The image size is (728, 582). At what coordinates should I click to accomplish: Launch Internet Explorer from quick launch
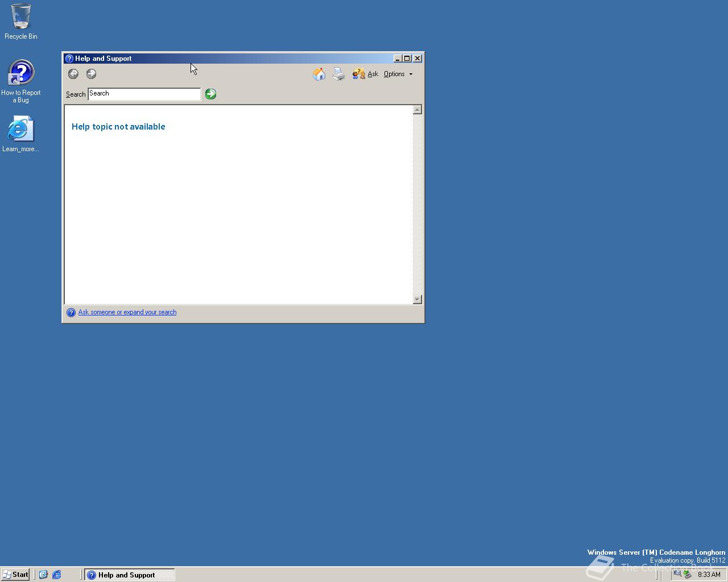(57, 575)
